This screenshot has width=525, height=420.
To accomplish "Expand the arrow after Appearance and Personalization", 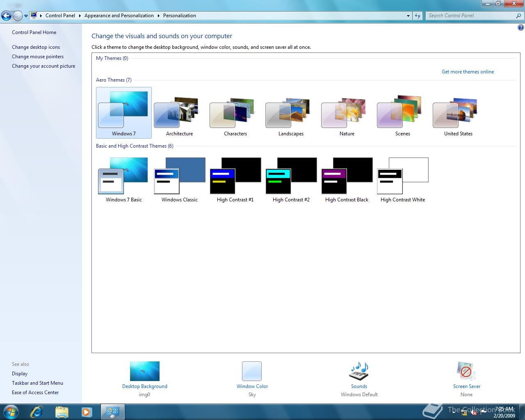I will click(x=159, y=16).
